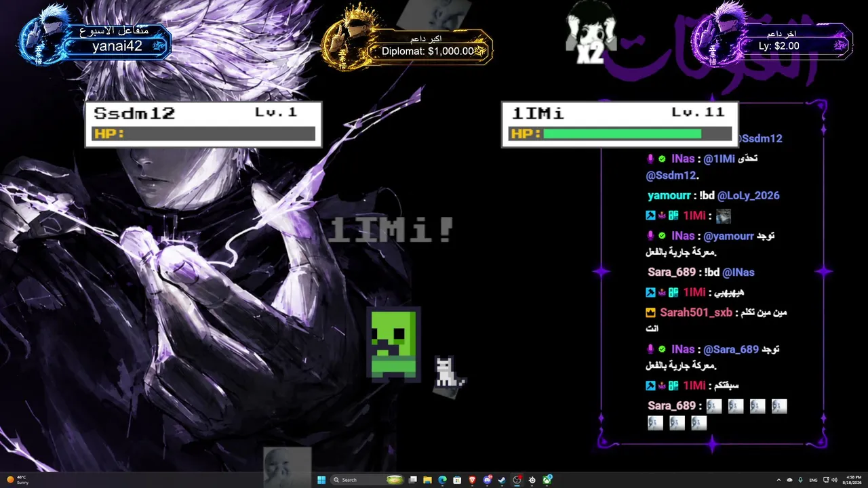
Task: Click the microphone tray icon
Action: click(x=801, y=480)
